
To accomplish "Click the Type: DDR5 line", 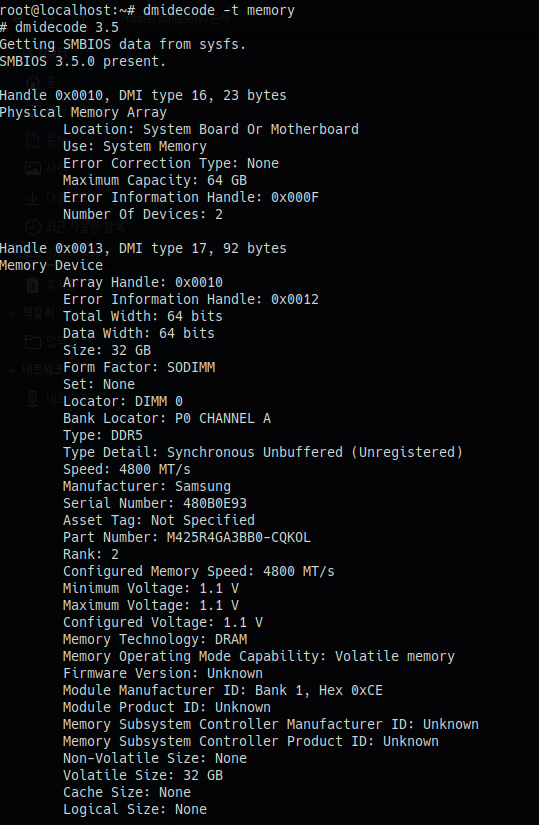I will click(103, 436).
